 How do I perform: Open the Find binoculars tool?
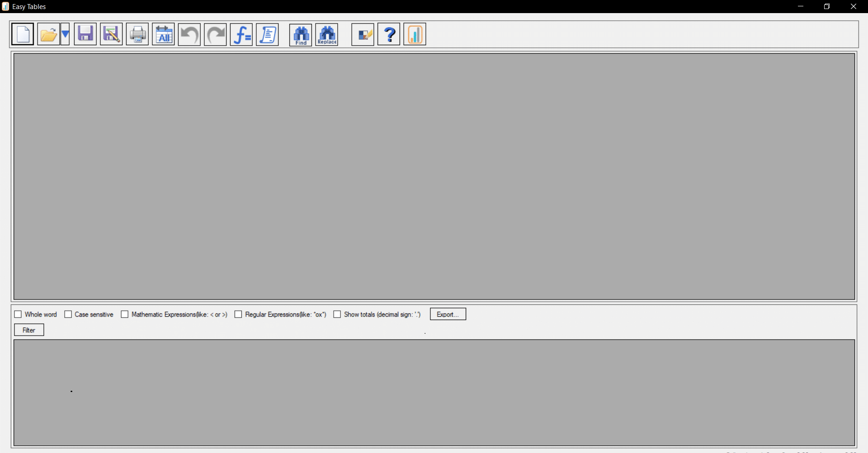point(301,34)
